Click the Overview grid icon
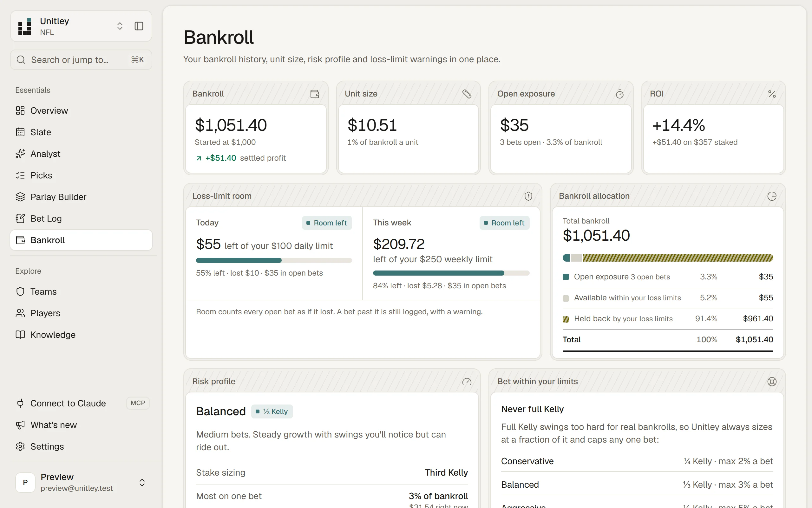The height and width of the screenshot is (508, 812). [20, 110]
